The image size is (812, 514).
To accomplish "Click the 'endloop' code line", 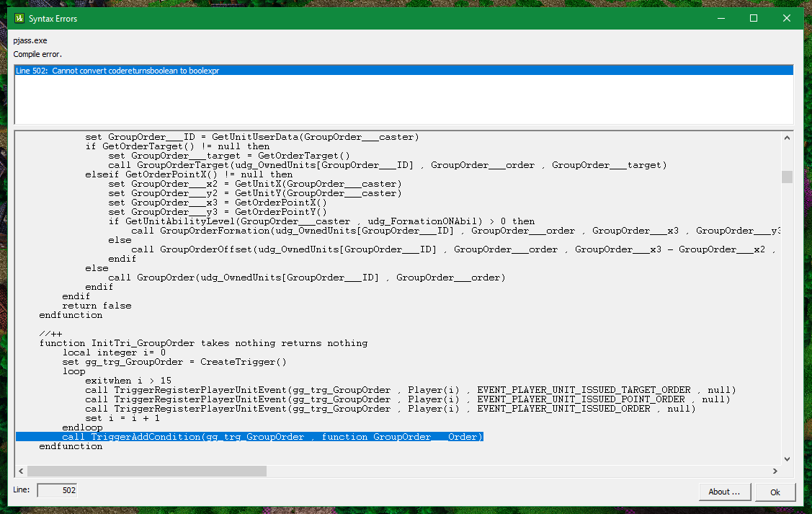I will (x=82, y=427).
